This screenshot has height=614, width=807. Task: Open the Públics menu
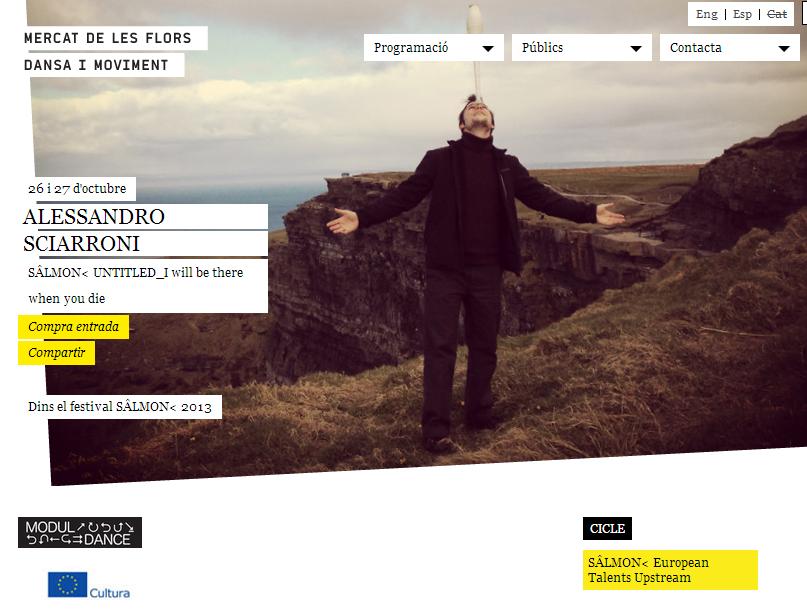click(582, 48)
